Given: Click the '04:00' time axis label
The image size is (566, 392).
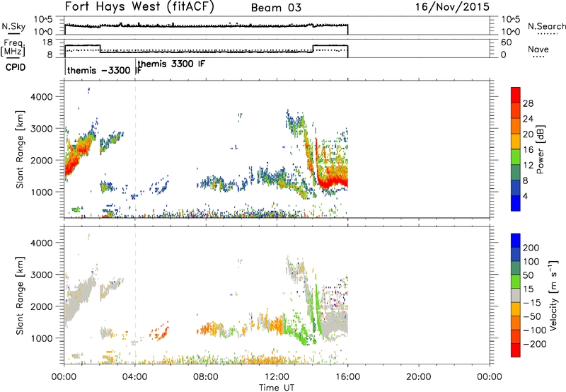Looking at the screenshot, I should coord(134,377).
